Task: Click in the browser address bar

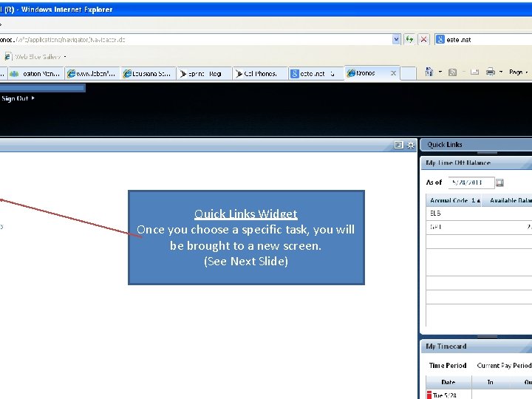Action: point(196,40)
